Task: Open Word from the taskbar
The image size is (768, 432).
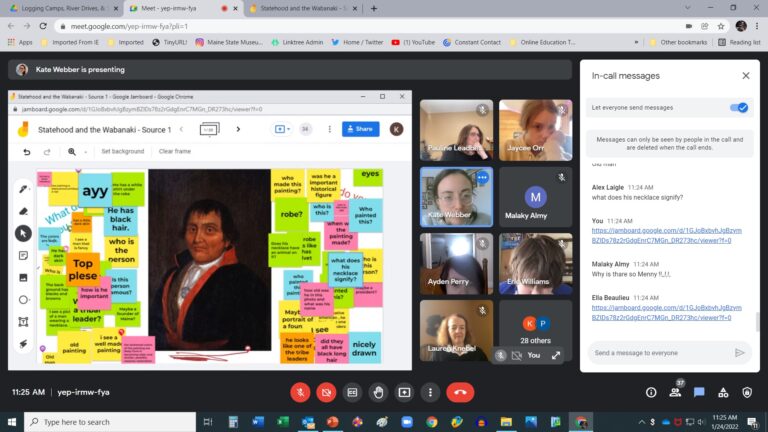Action: pos(258,422)
